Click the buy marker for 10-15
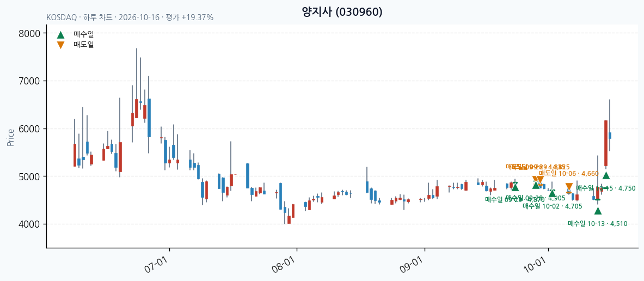 pos(606,175)
